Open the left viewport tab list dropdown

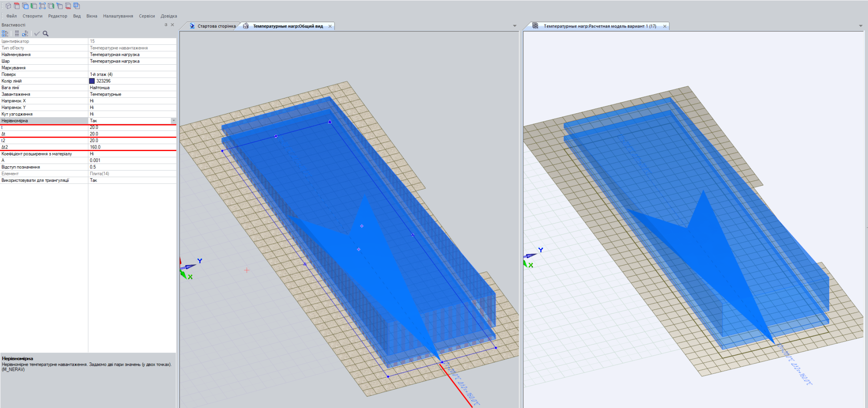(515, 26)
